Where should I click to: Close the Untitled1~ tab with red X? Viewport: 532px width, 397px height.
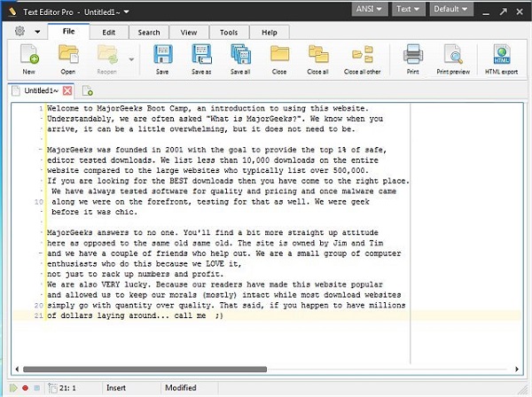(67, 90)
